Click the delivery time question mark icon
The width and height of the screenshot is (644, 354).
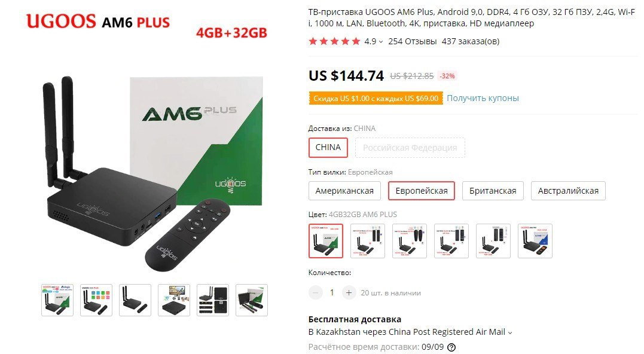pos(451,347)
